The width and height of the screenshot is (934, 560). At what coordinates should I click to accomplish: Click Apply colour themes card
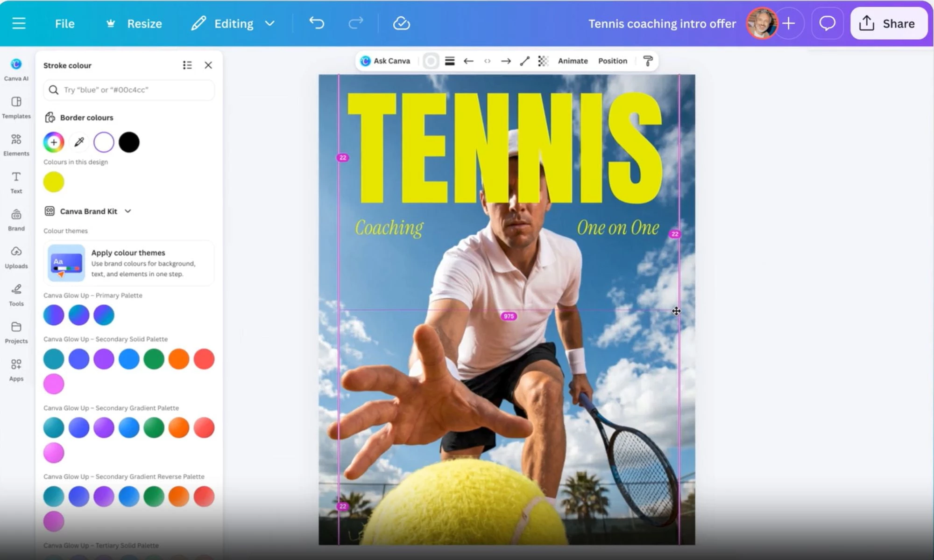tap(129, 263)
